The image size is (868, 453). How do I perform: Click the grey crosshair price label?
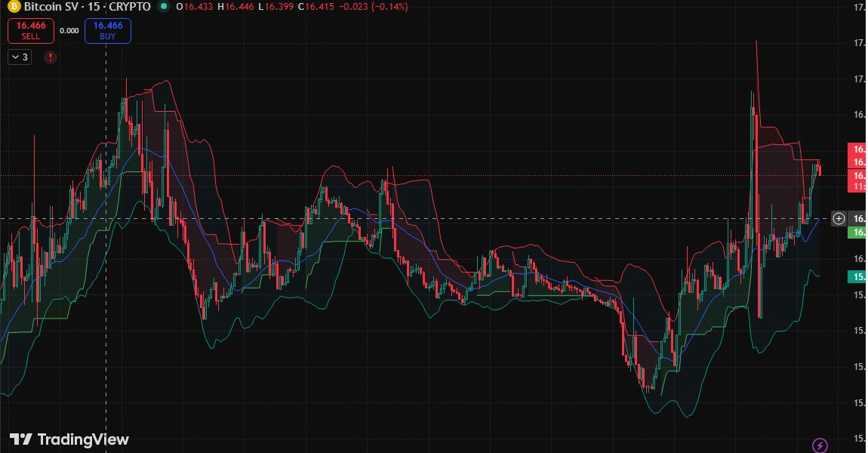(x=857, y=219)
